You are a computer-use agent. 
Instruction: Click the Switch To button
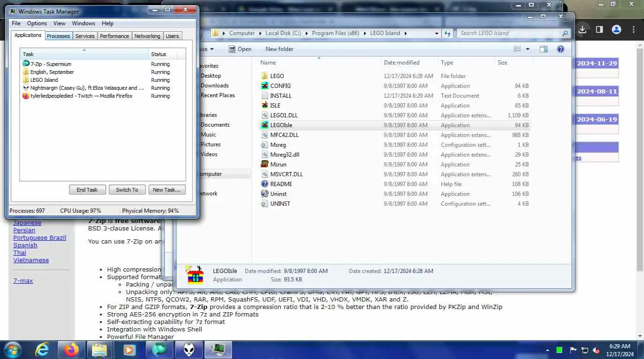[x=127, y=190]
